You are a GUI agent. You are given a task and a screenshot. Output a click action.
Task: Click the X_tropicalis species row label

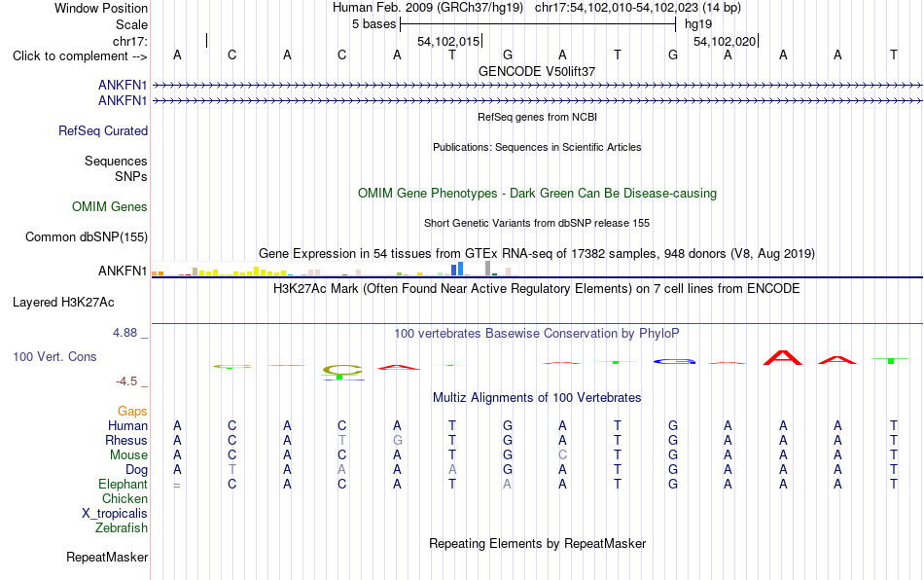(115, 514)
